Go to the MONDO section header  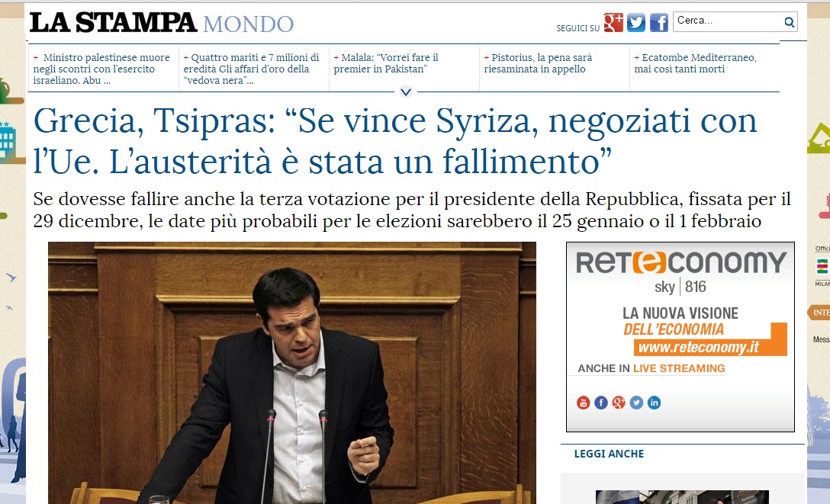(248, 24)
